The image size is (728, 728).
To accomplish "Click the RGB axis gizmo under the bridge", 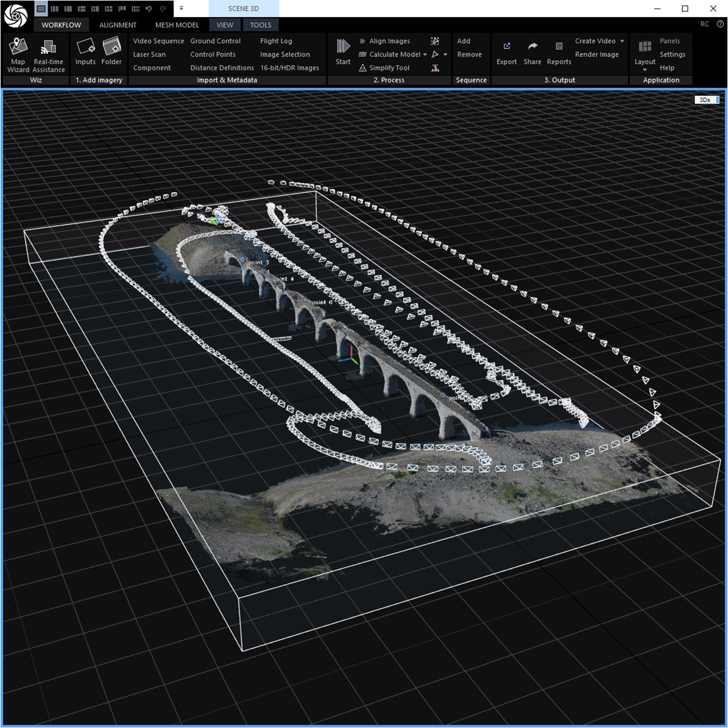I will click(348, 354).
